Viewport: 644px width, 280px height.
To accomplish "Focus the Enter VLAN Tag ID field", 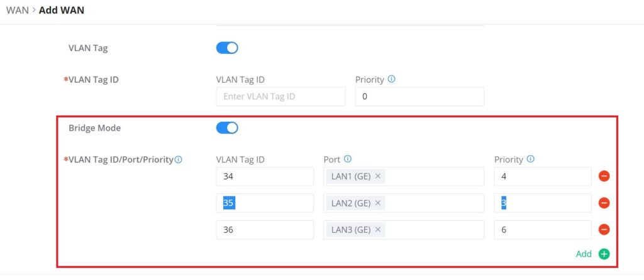I will (x=281, y=97).
